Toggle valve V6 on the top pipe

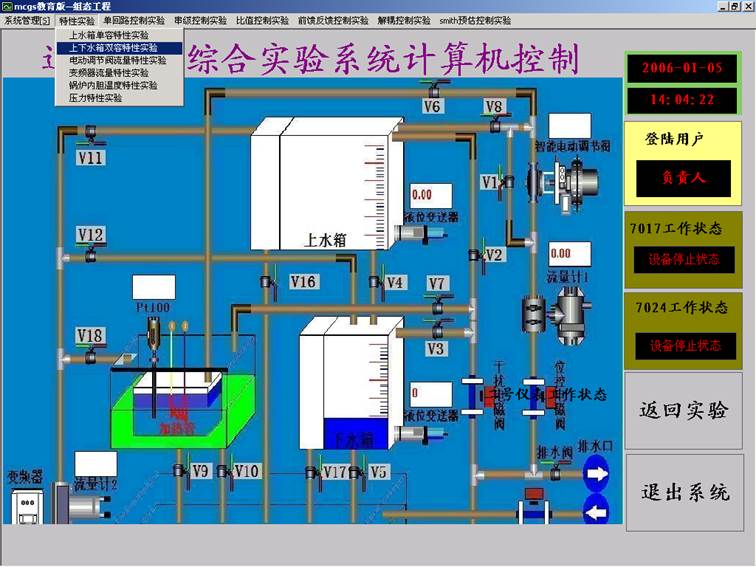coord(430,88)
